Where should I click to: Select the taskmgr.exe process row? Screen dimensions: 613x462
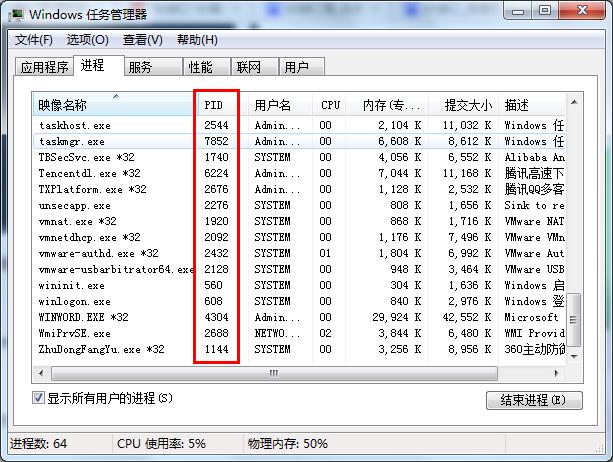pos(299,141)
